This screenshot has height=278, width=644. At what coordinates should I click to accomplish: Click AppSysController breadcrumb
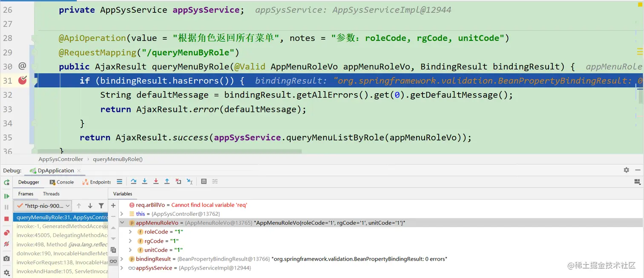click(61, 159)
